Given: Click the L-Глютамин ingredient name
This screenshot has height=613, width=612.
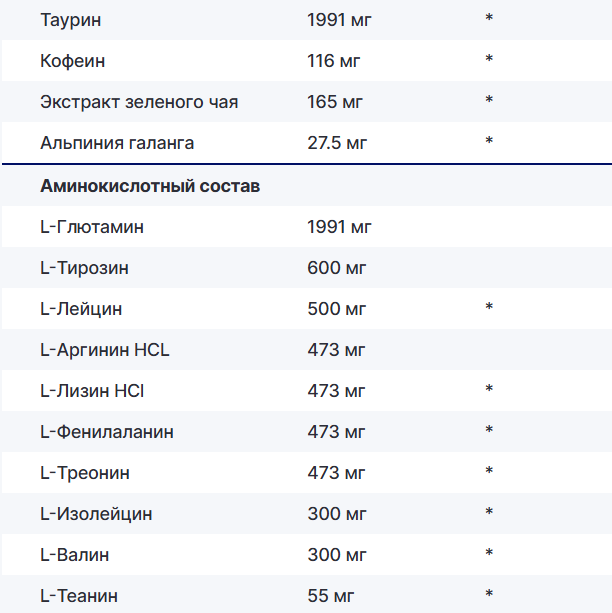Looking at the screenshot, I should pyautogui.click(x=92, y=227).
